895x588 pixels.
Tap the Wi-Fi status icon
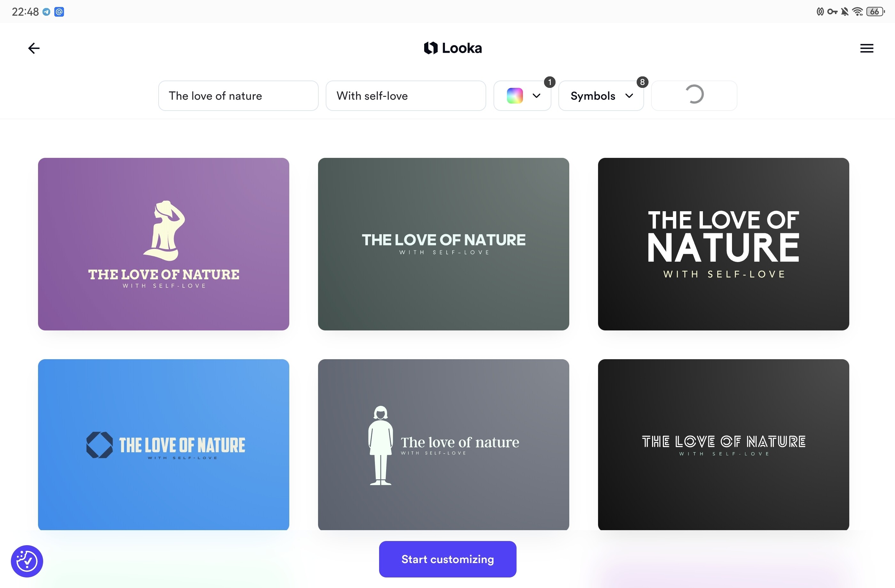tap(857, 12)
